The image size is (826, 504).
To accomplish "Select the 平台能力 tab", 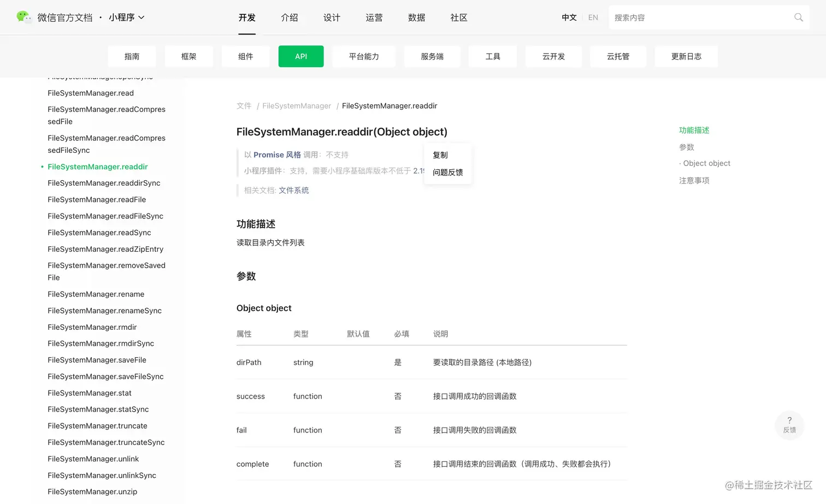I will [364, 56].
